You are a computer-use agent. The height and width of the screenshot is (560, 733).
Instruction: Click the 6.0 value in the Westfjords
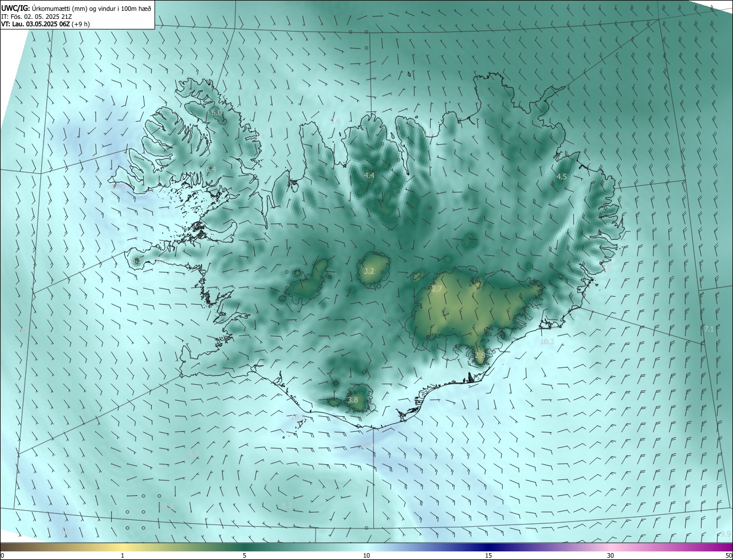[x=216, y=113]
